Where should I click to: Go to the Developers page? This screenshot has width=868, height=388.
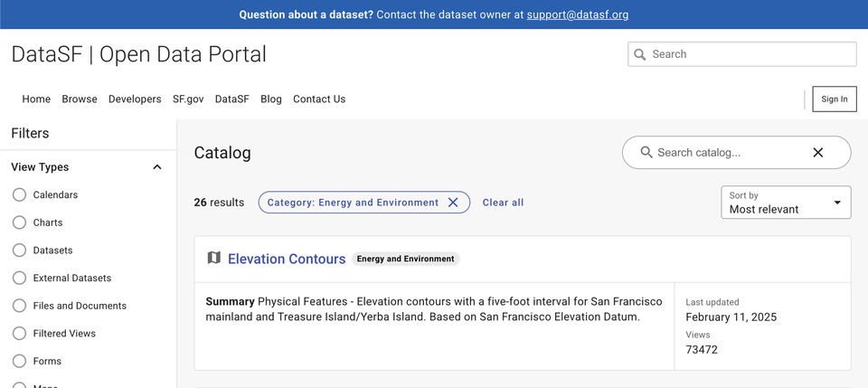(135, 99)
